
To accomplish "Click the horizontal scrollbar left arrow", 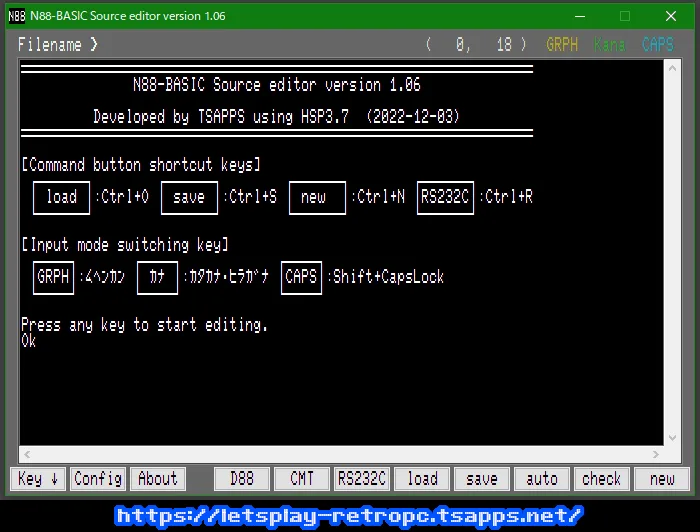I will [27, 454].
